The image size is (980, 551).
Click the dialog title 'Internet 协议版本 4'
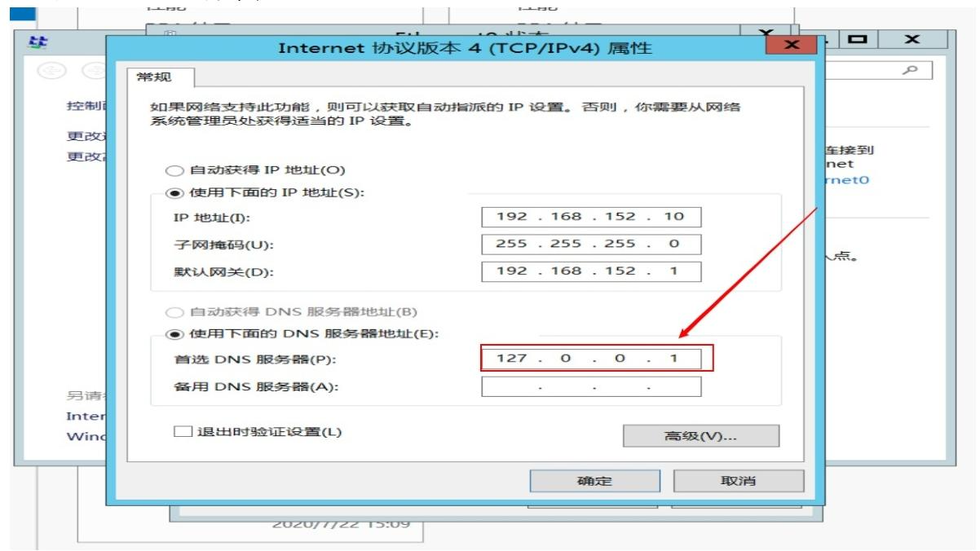click(465, 48)
